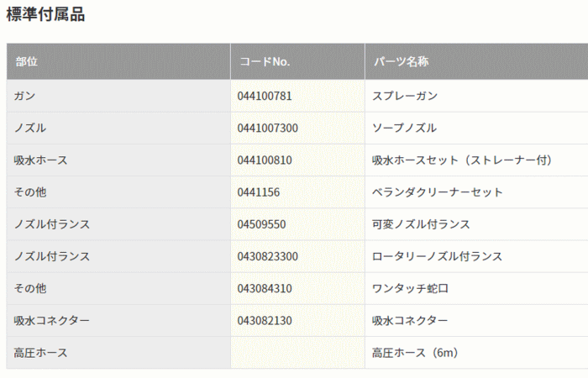Select the スプレーガン part name

click(405, 96)
